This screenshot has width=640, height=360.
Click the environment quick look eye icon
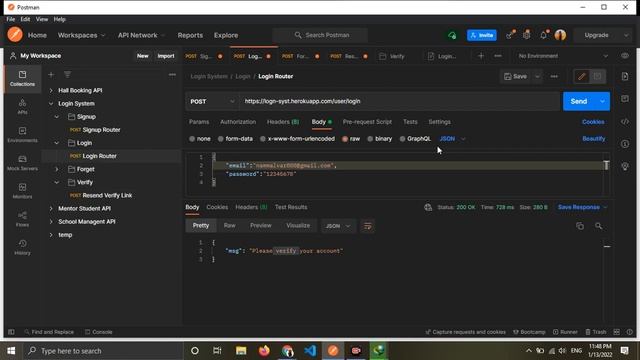point(625,56)
